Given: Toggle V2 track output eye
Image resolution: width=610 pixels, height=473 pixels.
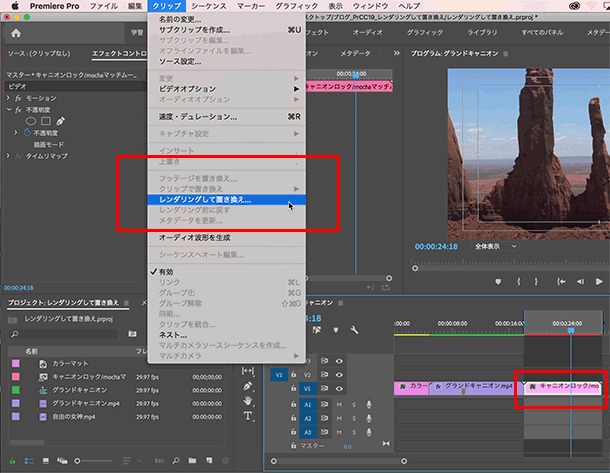Looking at the screenshot, I should tap(339, 375).
